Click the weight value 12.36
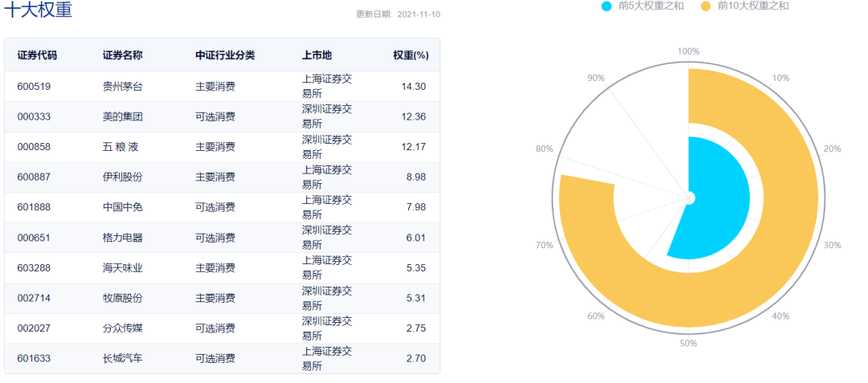Viewport: 868px width, 383px height. pos(416,116)
